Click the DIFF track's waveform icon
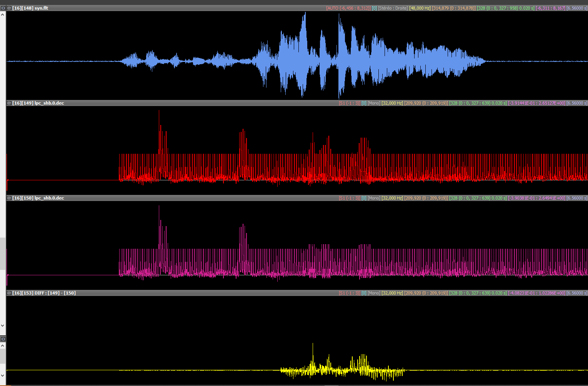 (9, 293)
